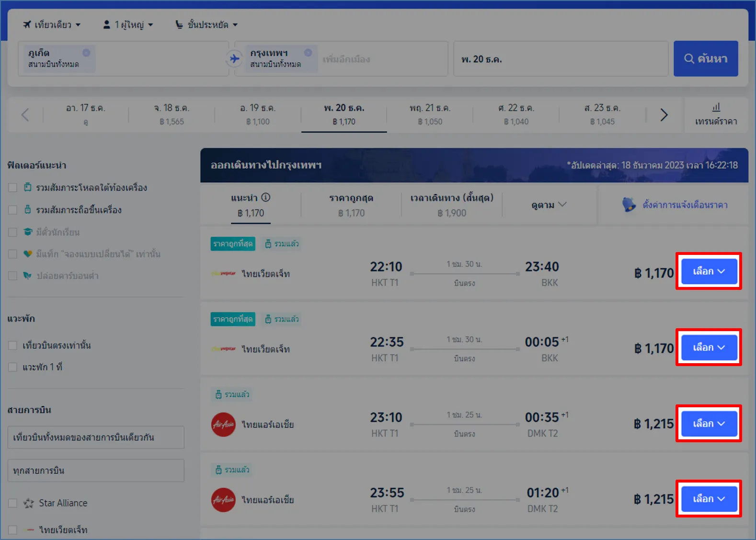Click the price trend chart icon
Screen dimensions: 756x540
(716, 108)
